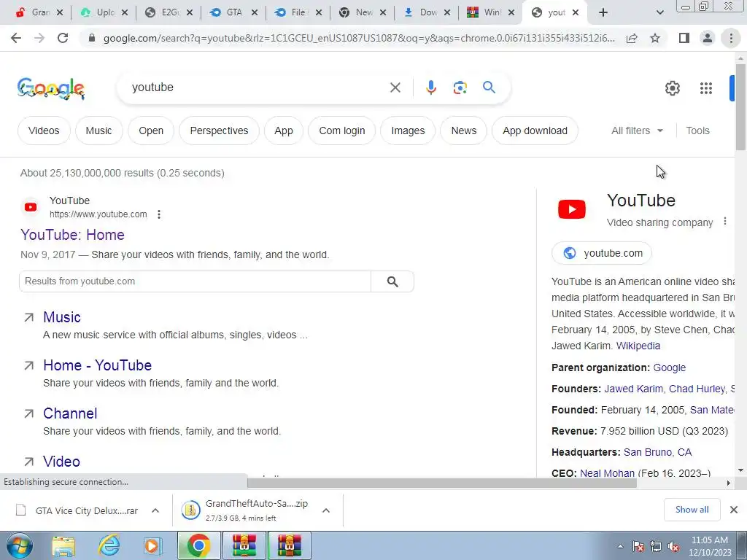
Task: Bookmark this page with the star icon
Action: pyautogui.click(x=655, y=38)
